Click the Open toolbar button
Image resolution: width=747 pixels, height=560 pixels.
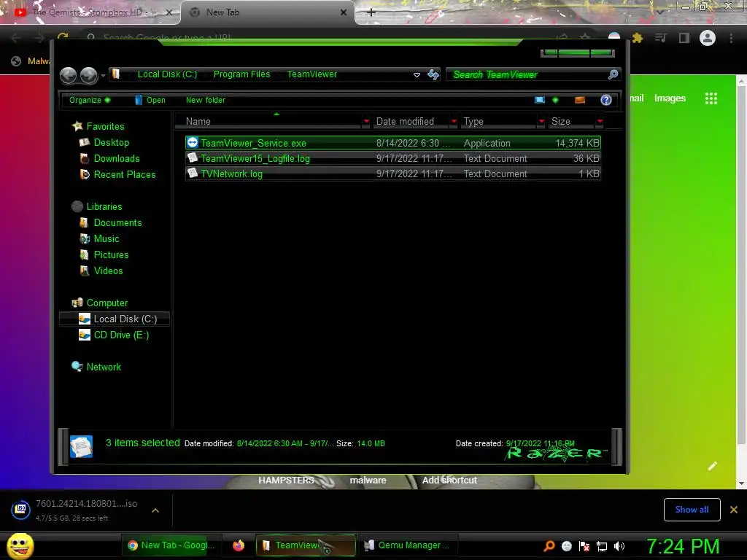150,100
